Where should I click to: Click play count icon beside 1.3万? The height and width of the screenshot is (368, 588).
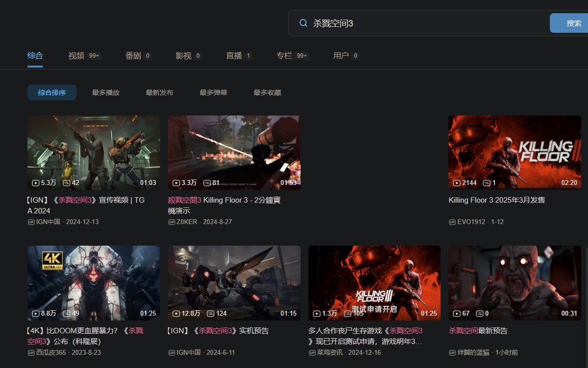tap(316, 313)
